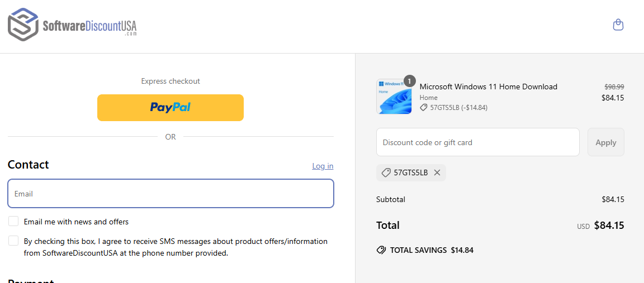
Task: Remove the applied 57GTS5LB discount code
Action: tap(437, 172)
